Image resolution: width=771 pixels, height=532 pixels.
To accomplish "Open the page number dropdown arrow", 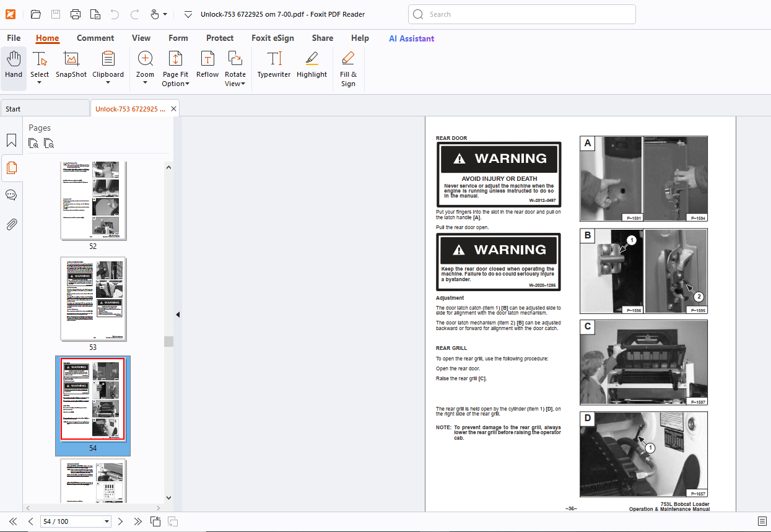I will [x=107, y=521].
